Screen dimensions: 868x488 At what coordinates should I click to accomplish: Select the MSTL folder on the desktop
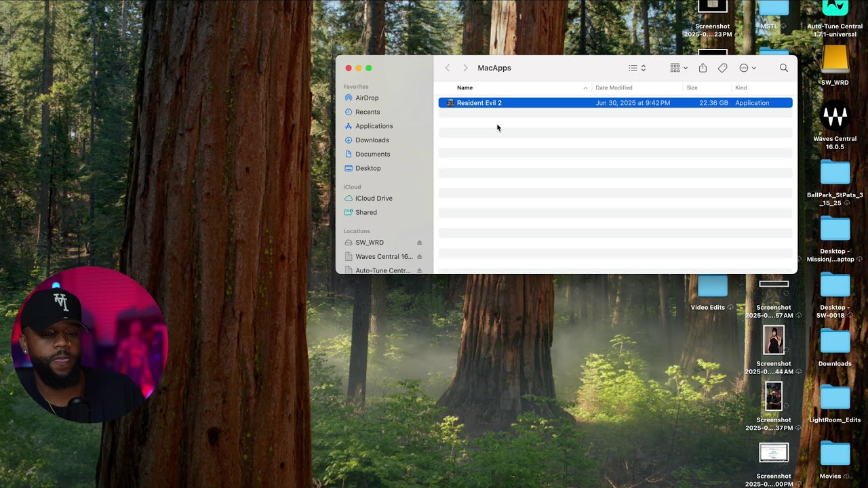tap(774, 8)
